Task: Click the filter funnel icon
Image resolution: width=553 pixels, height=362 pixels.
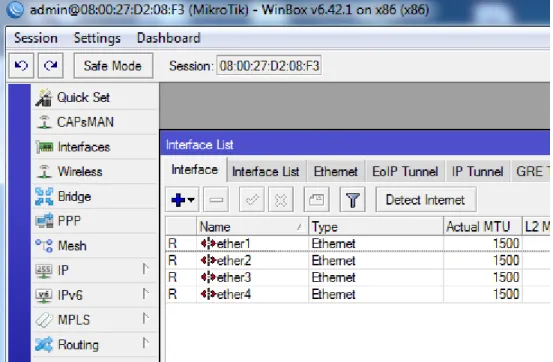Action: (352, 200)
